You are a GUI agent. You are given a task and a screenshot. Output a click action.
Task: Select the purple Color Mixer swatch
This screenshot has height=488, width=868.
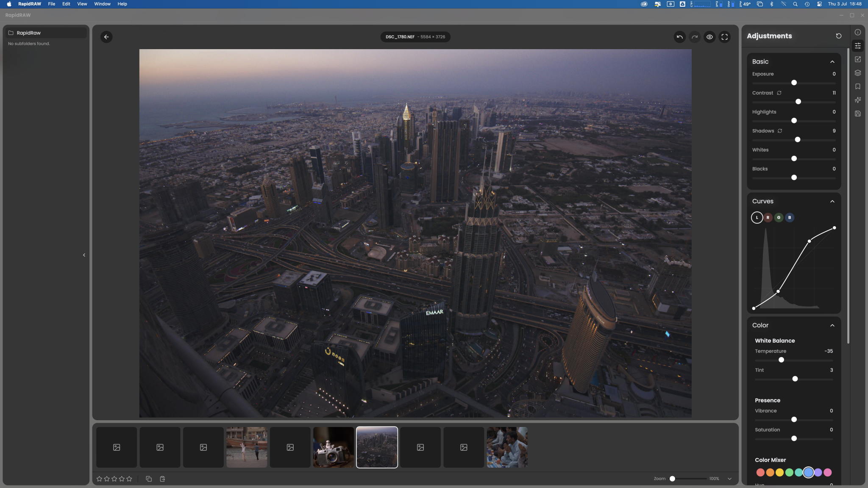pyautogui.click(x=818, y=472)
